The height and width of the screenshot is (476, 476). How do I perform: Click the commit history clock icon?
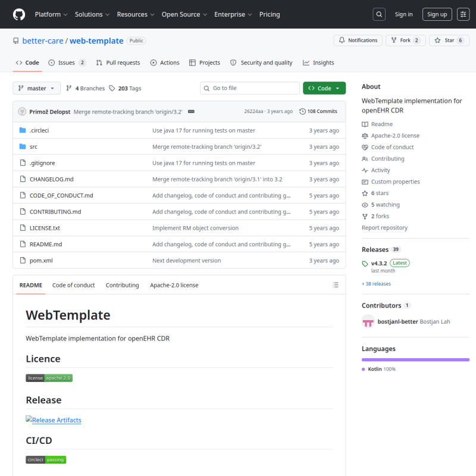pyautogui.click(x=302, y=111)
